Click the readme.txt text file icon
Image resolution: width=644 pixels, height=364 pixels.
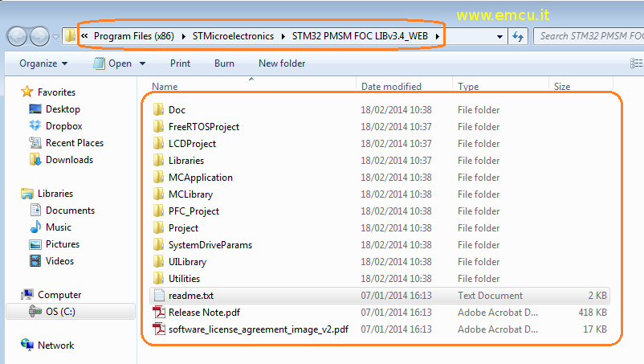[158, 295]
